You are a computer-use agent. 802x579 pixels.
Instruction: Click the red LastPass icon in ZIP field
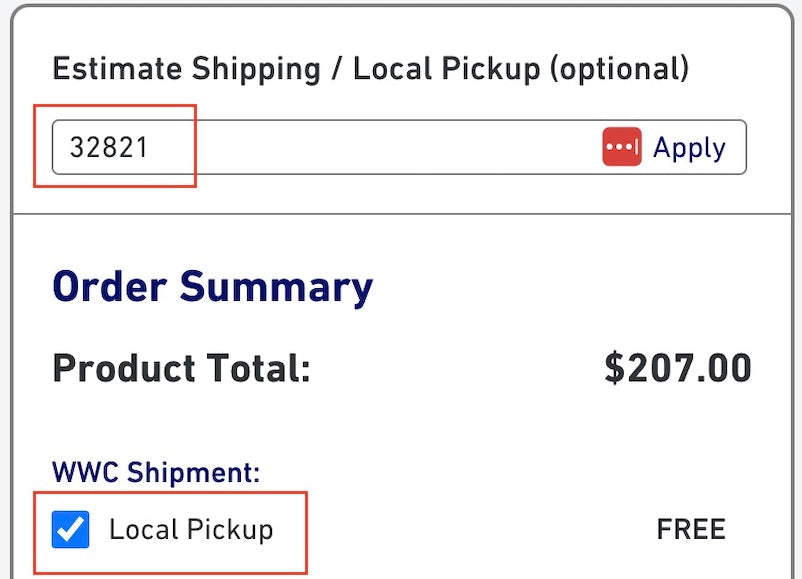tap(621, 147)
